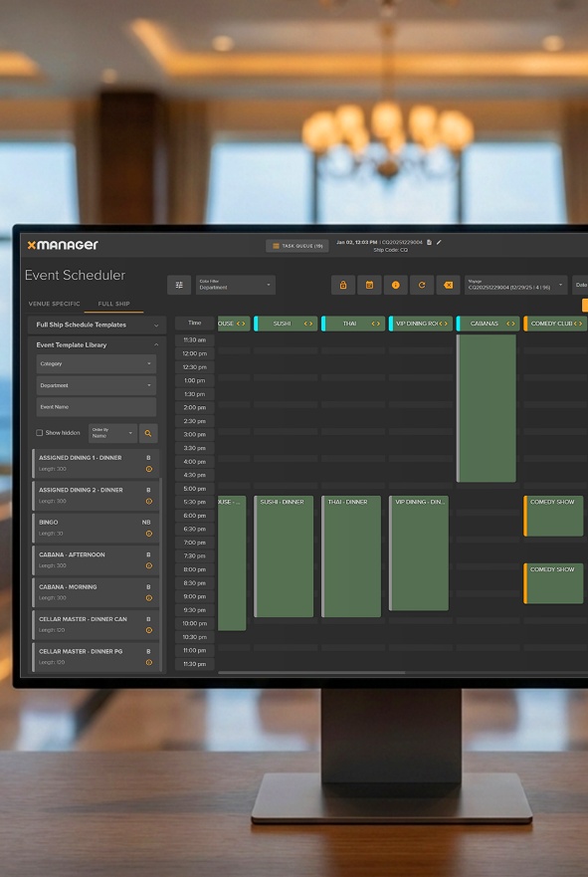
Task: Click the Time column header
Action: (195, 324)
